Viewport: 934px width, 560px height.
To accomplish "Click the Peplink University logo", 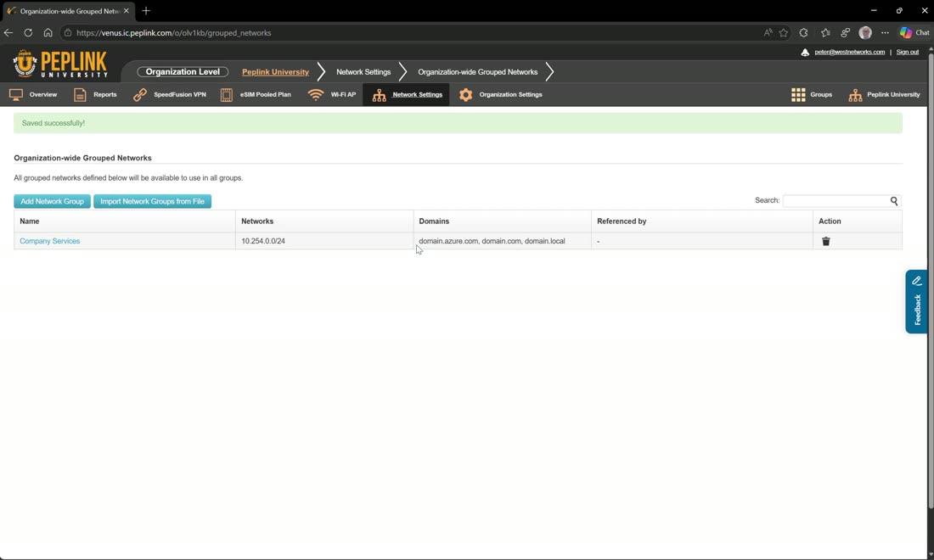I will click(x=59, y=64).
